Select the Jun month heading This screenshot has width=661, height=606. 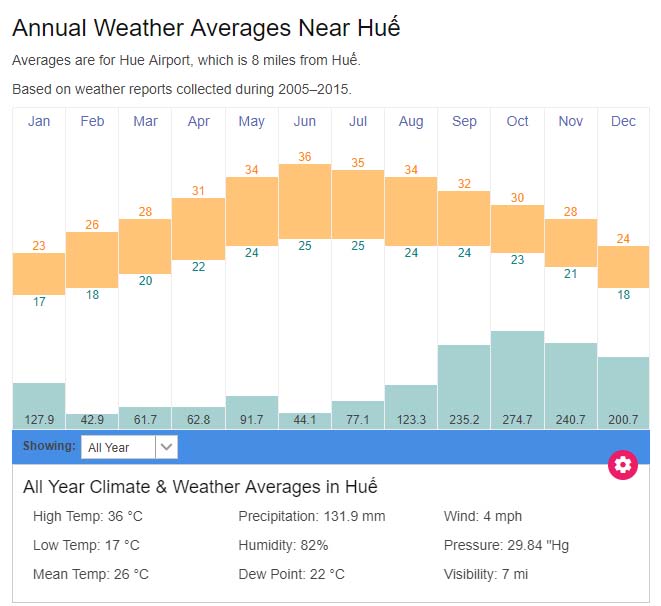(305, 121)
